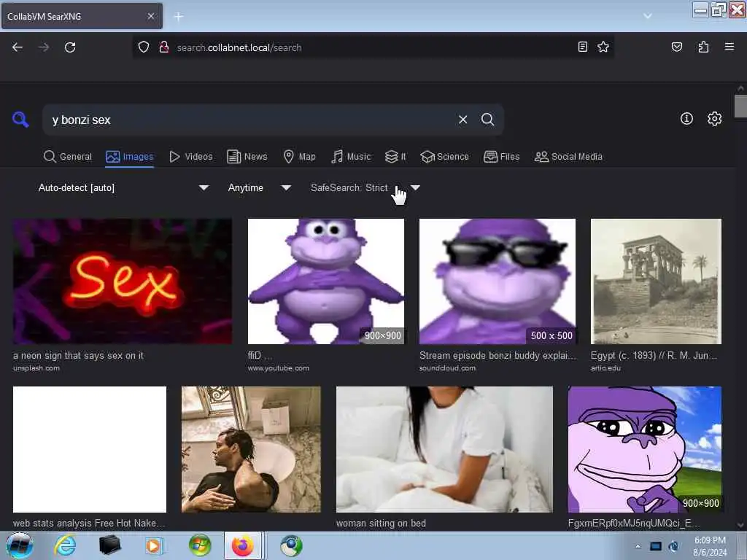Open the 900×900 purple gorilla thumbnail
Viewport: 747px width, 560px height.
pos(326,281)
